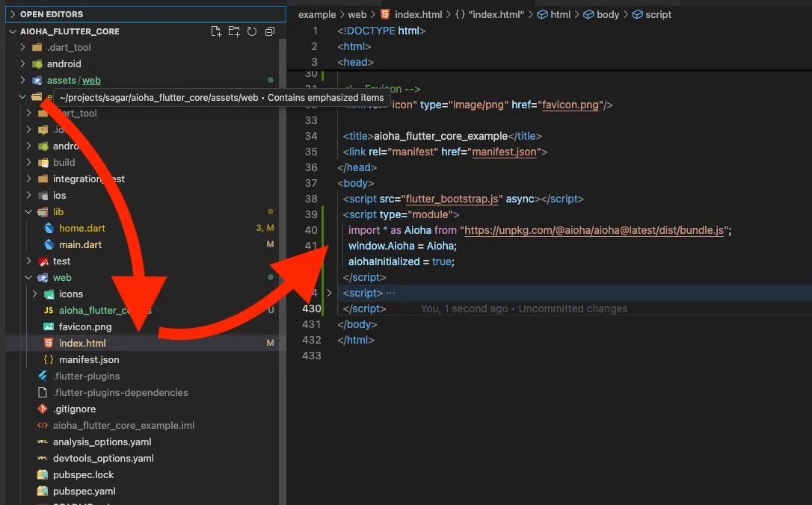This screenshot has height=505, width=812.
Task: Collapse the AIOHA_FLUTTER_CORE root section
Action: coord(13,31)
